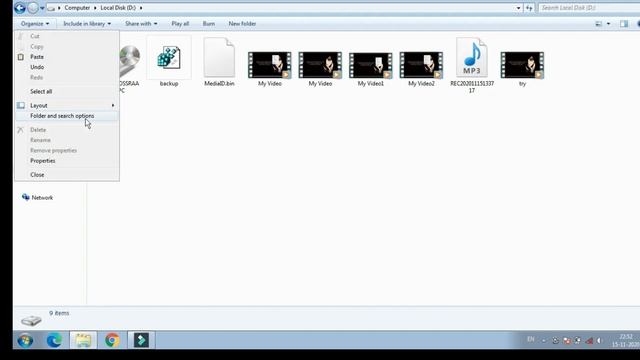This screenshot has width=640, height=360.
Task: Open the Include in library dropdown
Action: click(x=87, y=24)
